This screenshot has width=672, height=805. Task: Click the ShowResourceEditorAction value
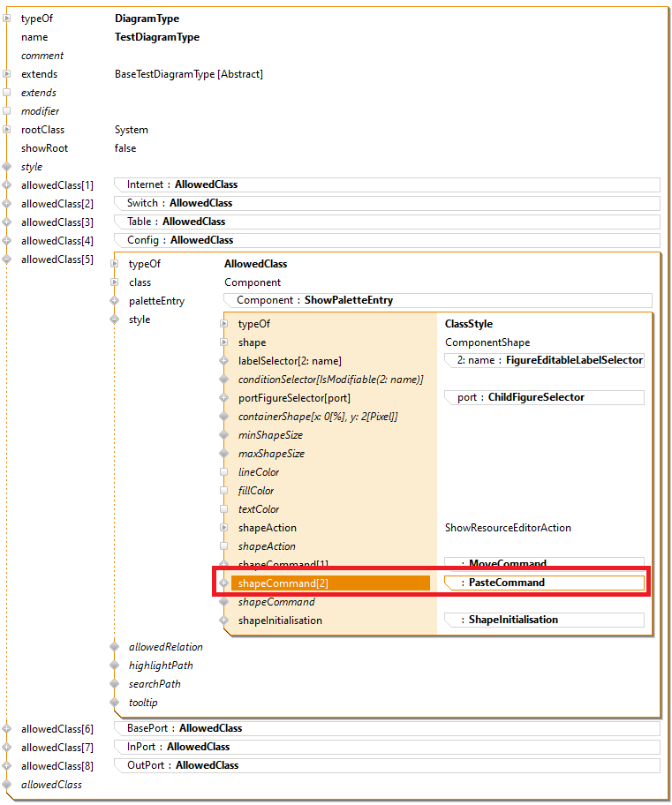(x=508, y=528)
